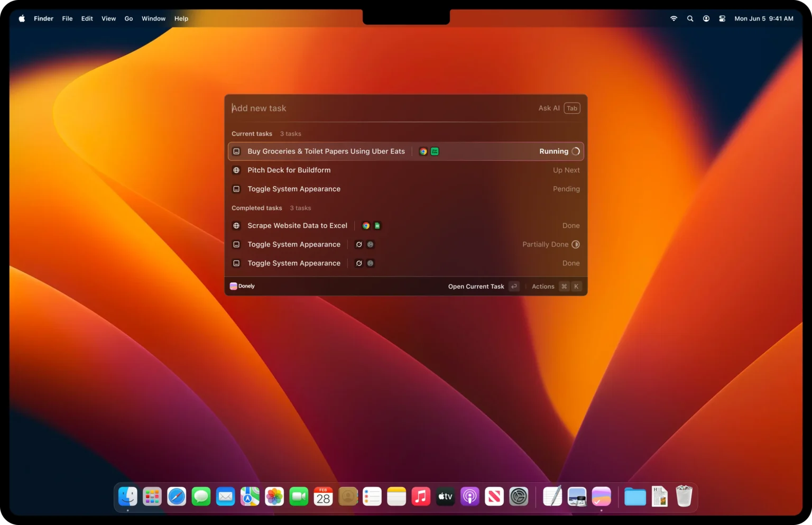Click the Sheets icon in Scrape Website row

coord(377,226)
